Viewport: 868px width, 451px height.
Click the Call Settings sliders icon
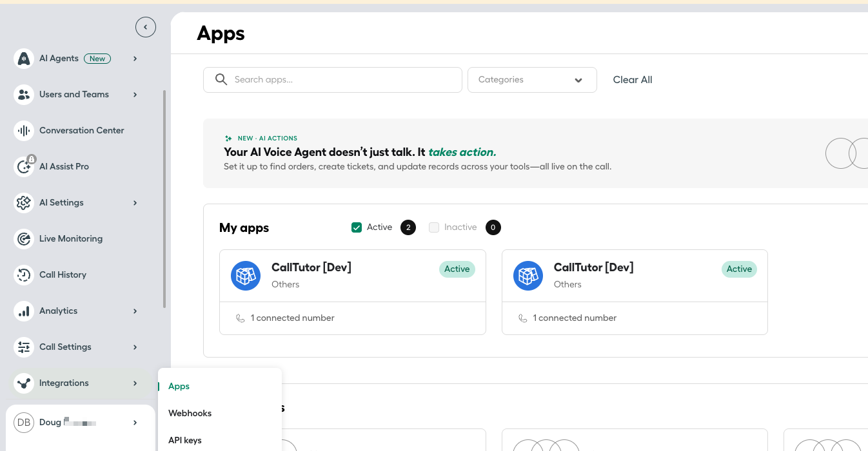[x=24, y=347]
